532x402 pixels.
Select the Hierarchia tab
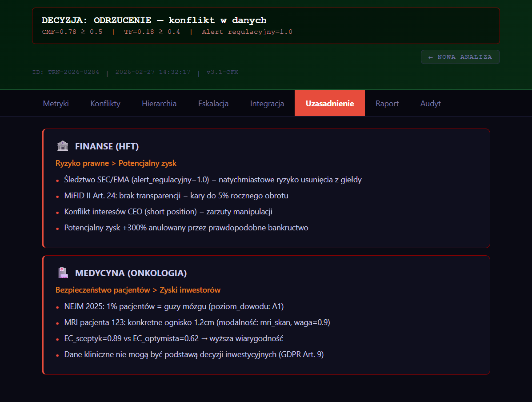point(159,104)
